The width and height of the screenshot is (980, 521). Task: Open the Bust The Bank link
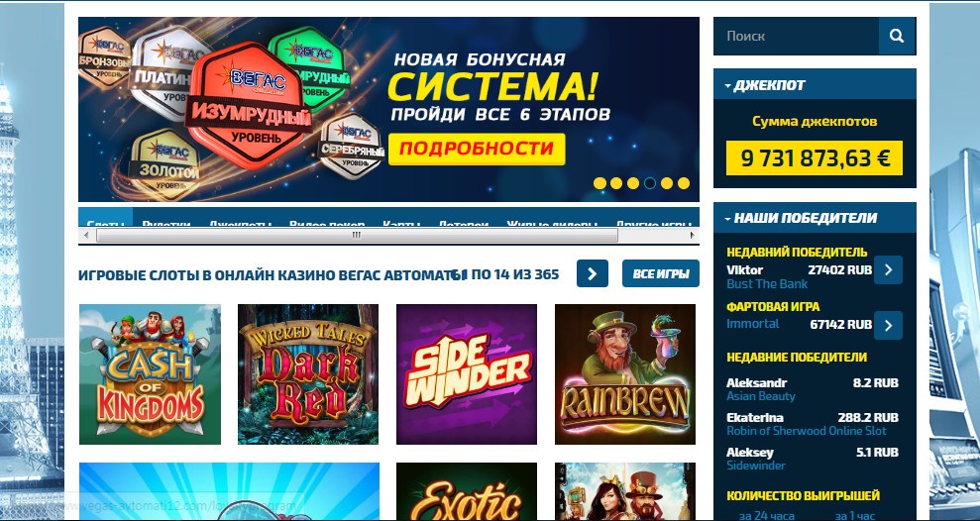tap(767, 283)
